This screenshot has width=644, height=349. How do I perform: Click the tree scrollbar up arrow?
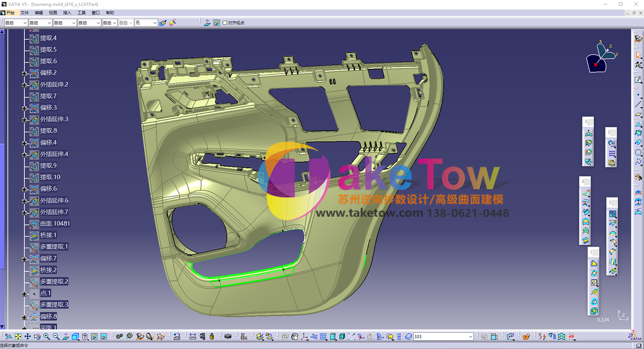[x=2, y=32]
